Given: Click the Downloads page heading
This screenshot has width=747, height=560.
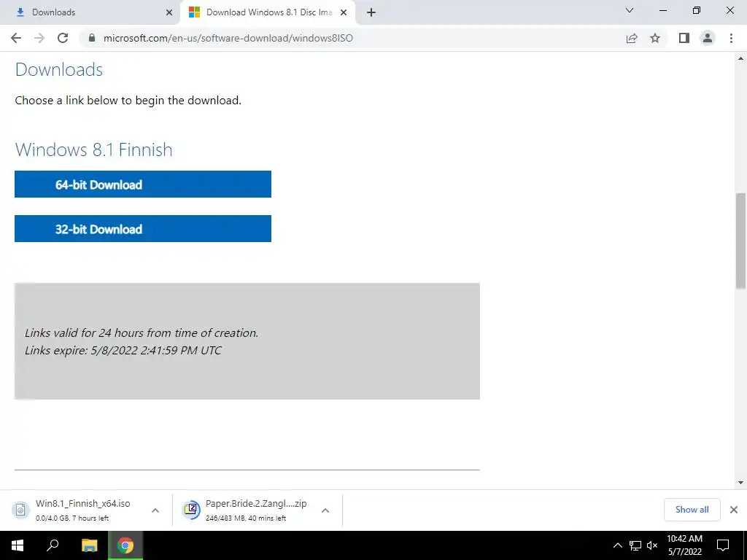Looking at the screenshot, I should pos(59,69).
